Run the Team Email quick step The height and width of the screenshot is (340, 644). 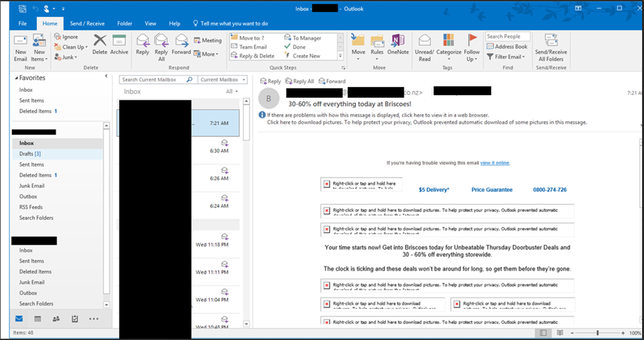click(249, 47)
